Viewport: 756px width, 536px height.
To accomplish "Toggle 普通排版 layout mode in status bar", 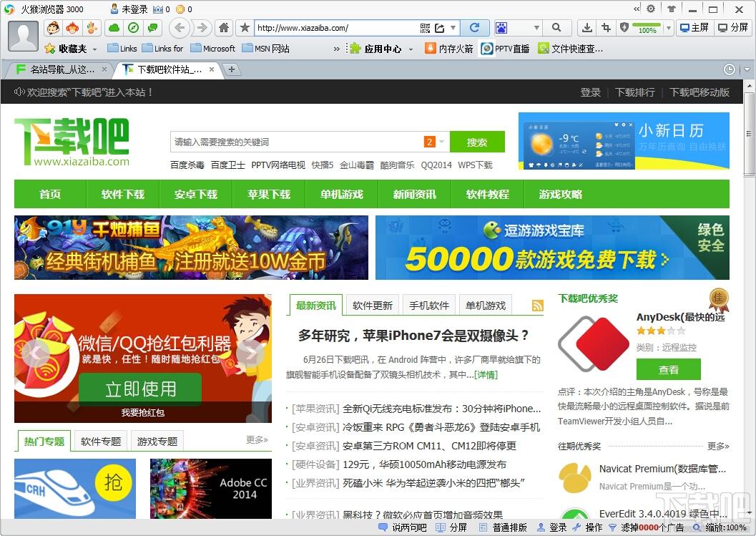I will pos(503,527).
